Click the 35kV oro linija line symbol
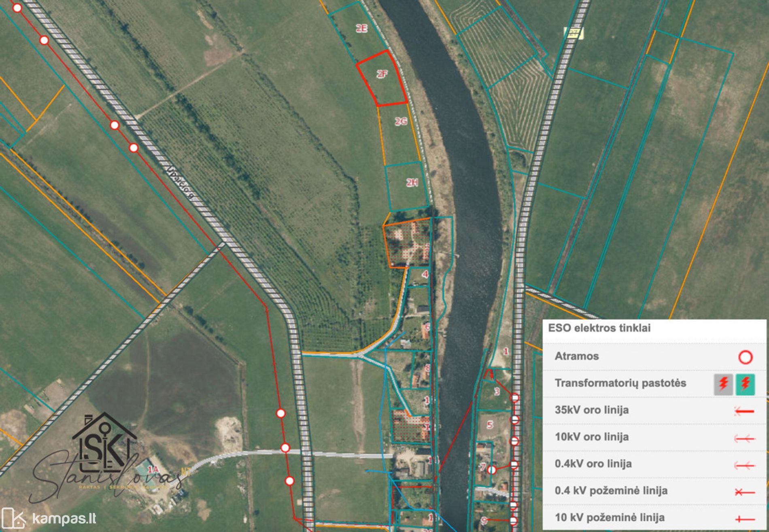This screenshot has height=532, width=769. pos(744,411)
